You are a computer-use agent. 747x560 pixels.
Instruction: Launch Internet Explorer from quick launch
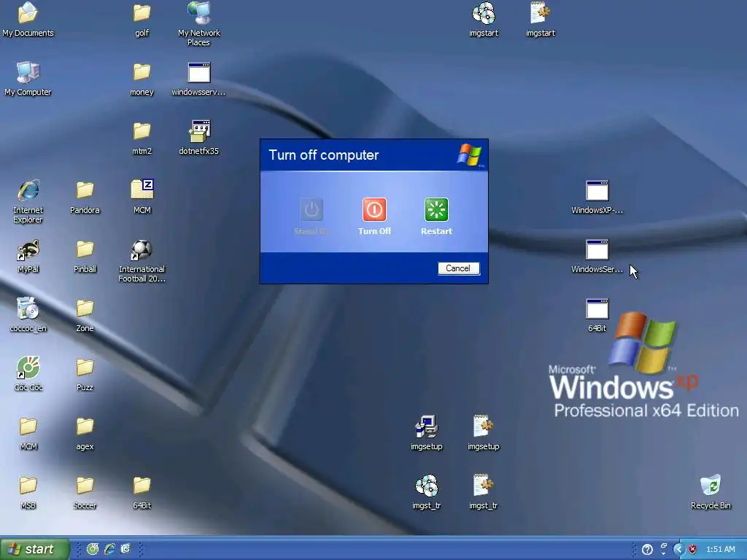pyautogui.click(x=109, y=549)
